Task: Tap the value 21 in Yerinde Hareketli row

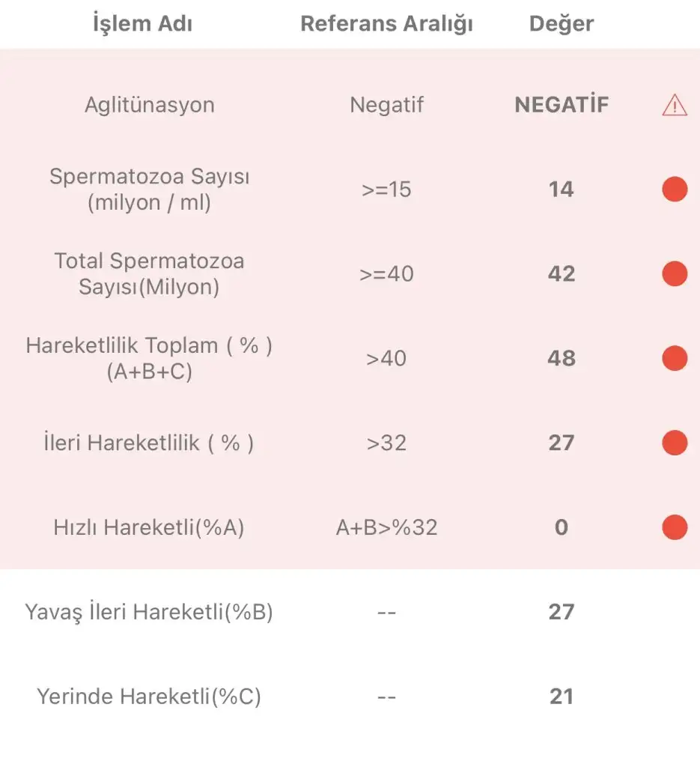Action: [x=561, y=697]
